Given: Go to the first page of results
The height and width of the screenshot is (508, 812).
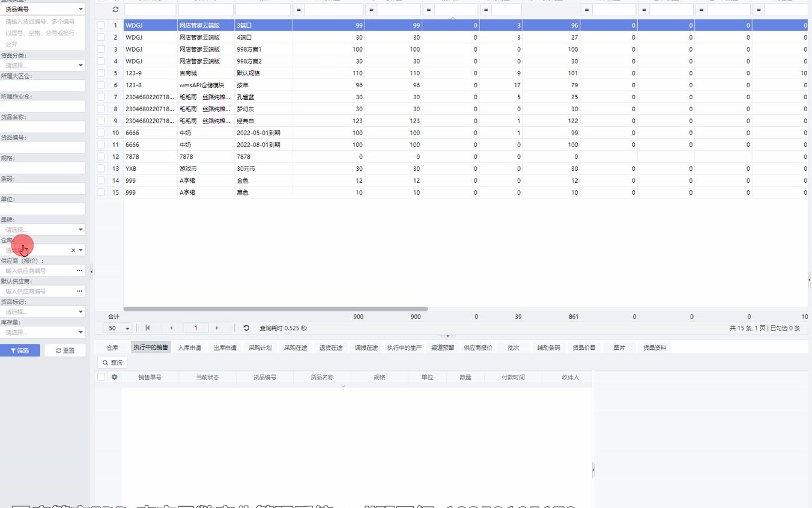Looking at the screenshot, I should click(x=148, y=328).
